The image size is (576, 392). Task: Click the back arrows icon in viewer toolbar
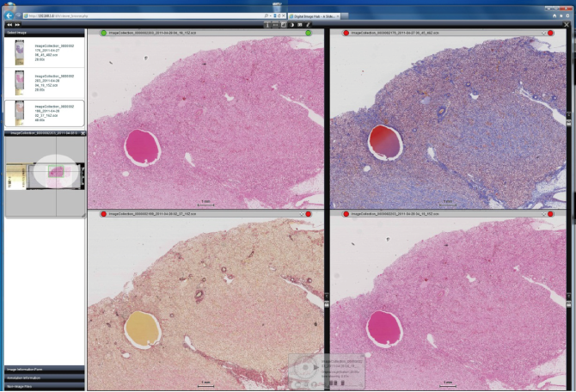tap(9, 24)
